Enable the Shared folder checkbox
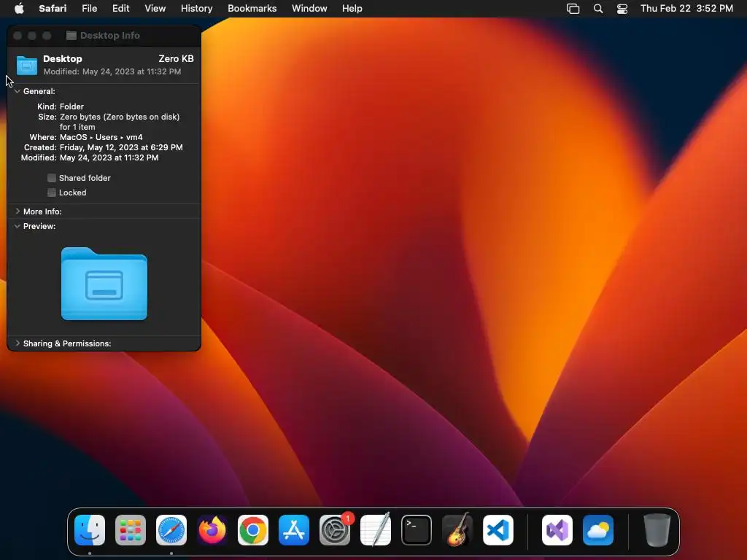The height and width of the screenshot is (560, 747). click(52, 178)
